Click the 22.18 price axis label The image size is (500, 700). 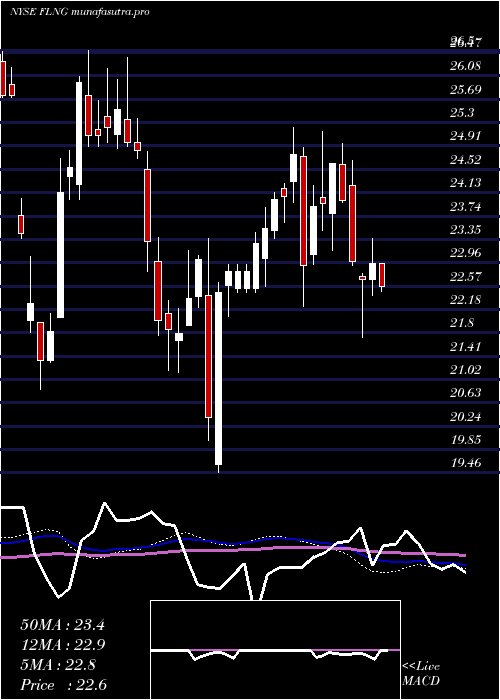466,299
